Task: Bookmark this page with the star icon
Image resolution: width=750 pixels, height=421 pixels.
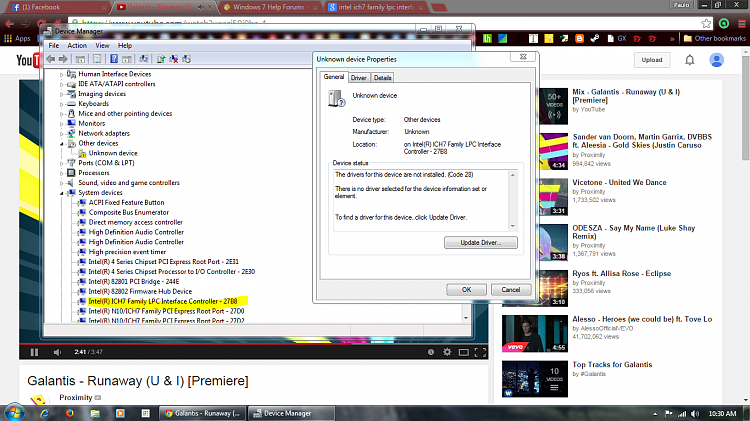Action: 706,23
